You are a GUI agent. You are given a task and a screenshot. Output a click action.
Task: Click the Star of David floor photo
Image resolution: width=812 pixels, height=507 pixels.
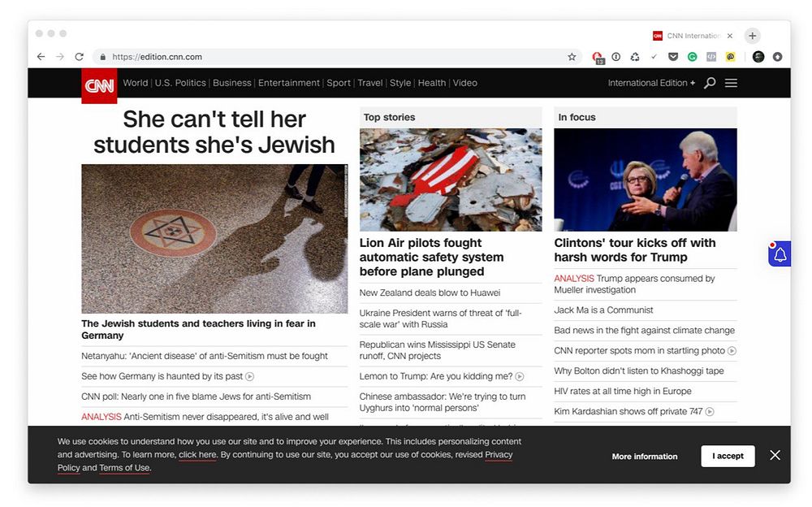click(x=214, y=238)
